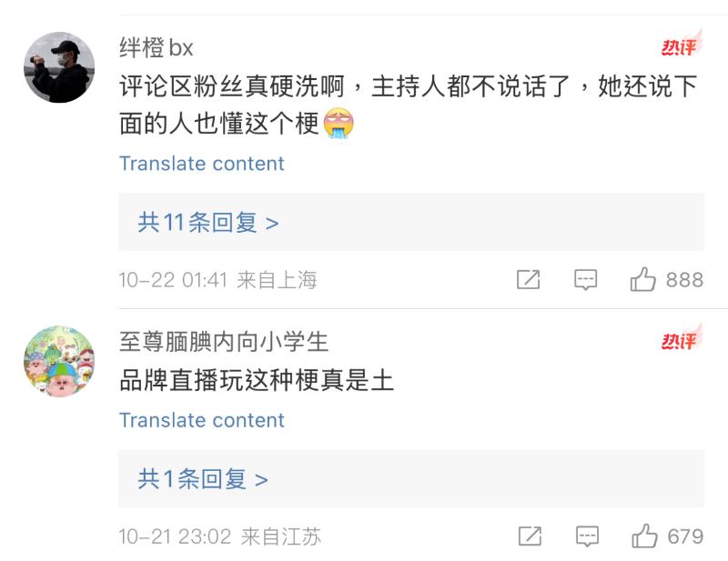Expand the 共1条回复 reply thread
The width and height of the screenshot is (728, 561).
(202, 478)
